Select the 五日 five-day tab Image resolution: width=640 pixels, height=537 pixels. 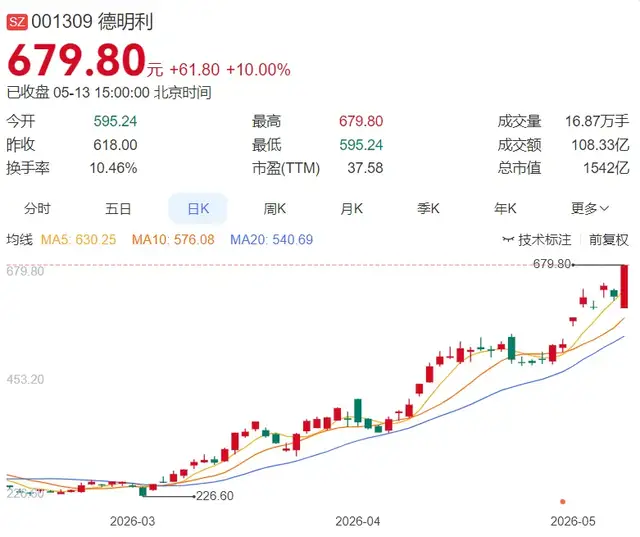pos(118,209)
